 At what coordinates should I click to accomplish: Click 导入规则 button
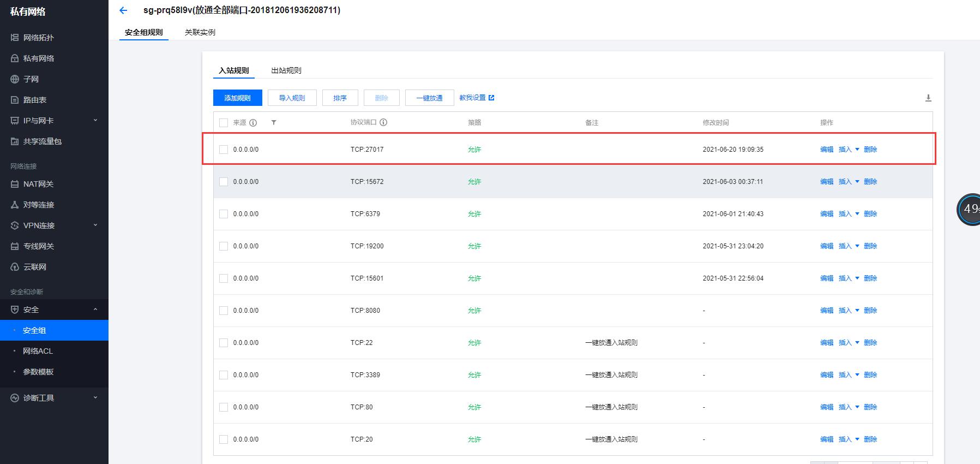(292, 98)
